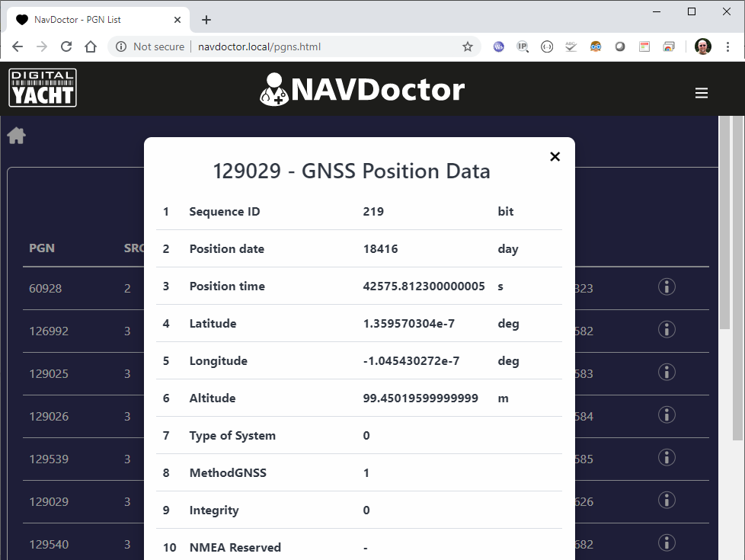This screenshot has height=560, width=745.
Task: Open the Chrome three-dot menu
Action: [x=729, y=46]
